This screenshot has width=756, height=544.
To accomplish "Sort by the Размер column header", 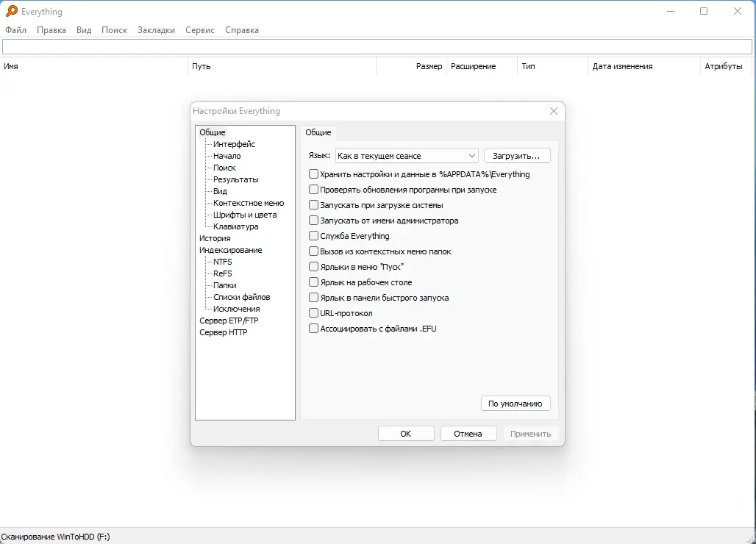I will [x=411, y=66].
